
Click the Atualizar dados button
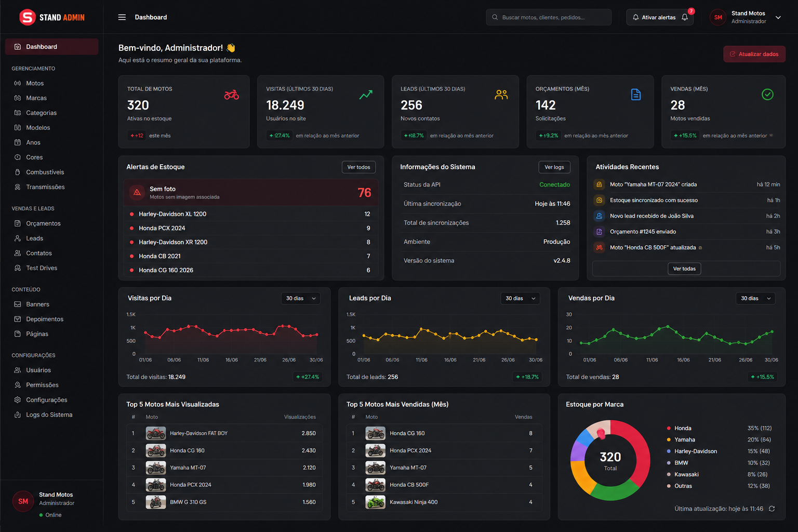point(754,54)
